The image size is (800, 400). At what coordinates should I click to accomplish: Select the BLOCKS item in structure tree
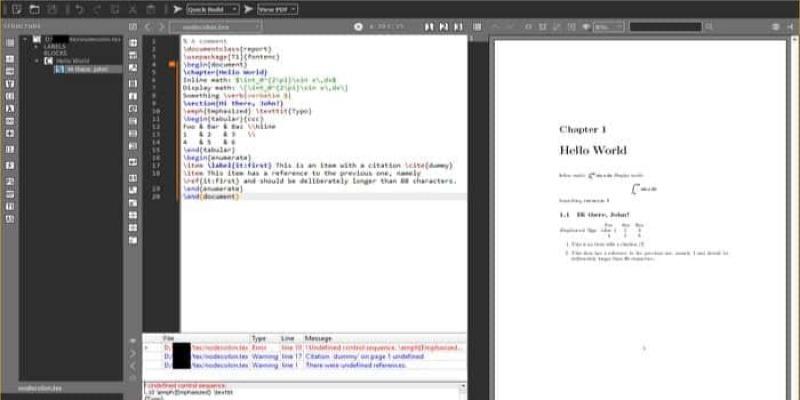click(55, 53)
